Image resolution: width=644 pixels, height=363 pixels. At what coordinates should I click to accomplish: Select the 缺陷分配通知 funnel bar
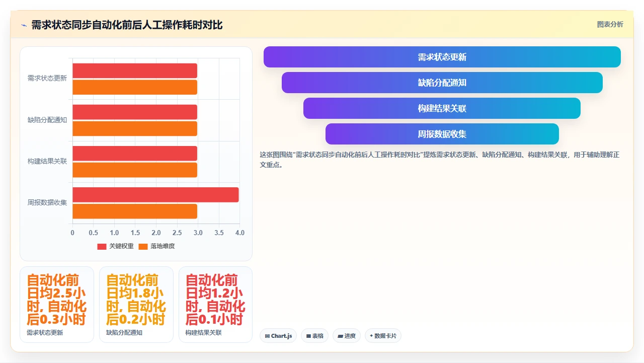pos(442,83)
